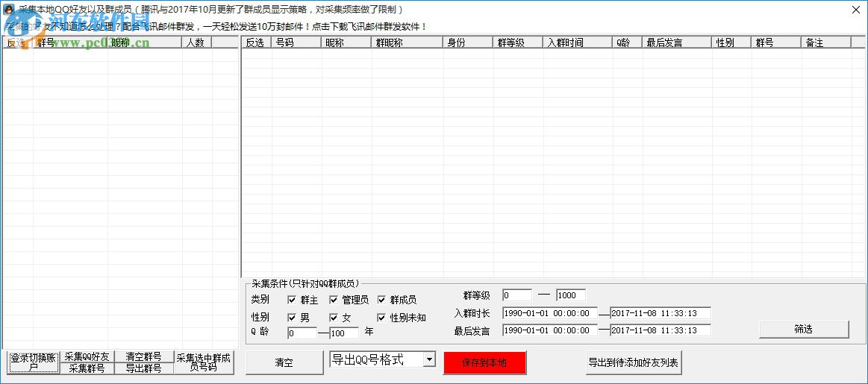Sort by 号码 column header

296,43
